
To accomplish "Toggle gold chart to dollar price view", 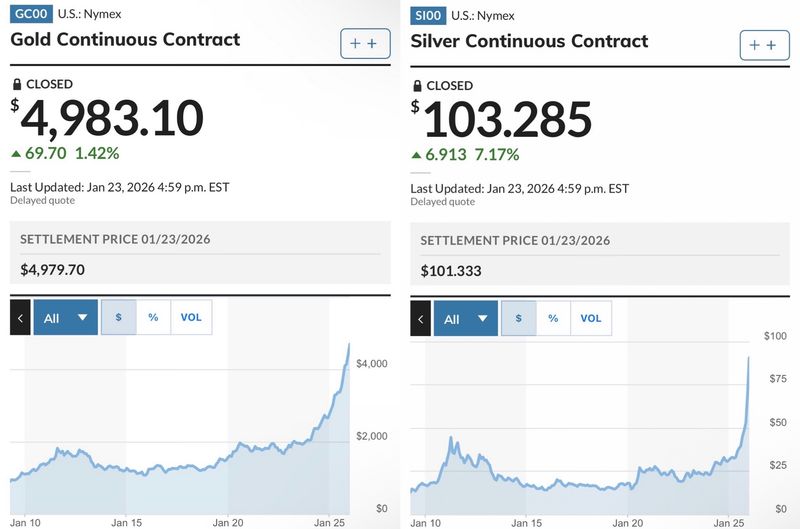I will pos(119,318).
